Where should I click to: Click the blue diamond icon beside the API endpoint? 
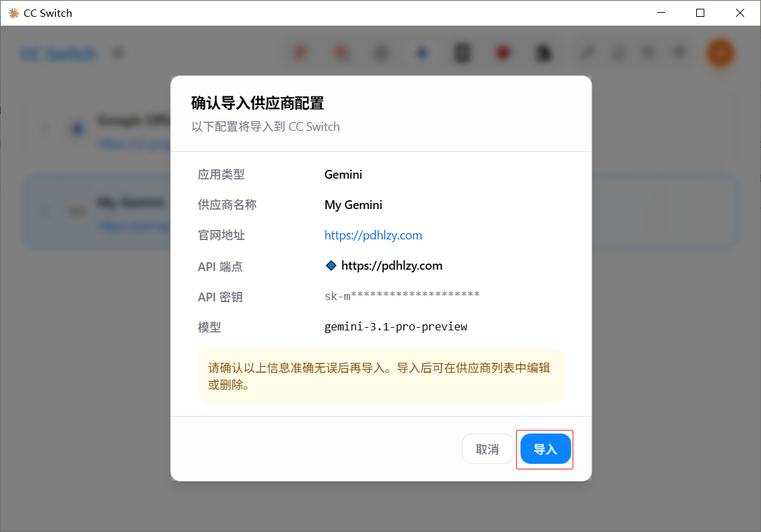[x=331, y=266]
